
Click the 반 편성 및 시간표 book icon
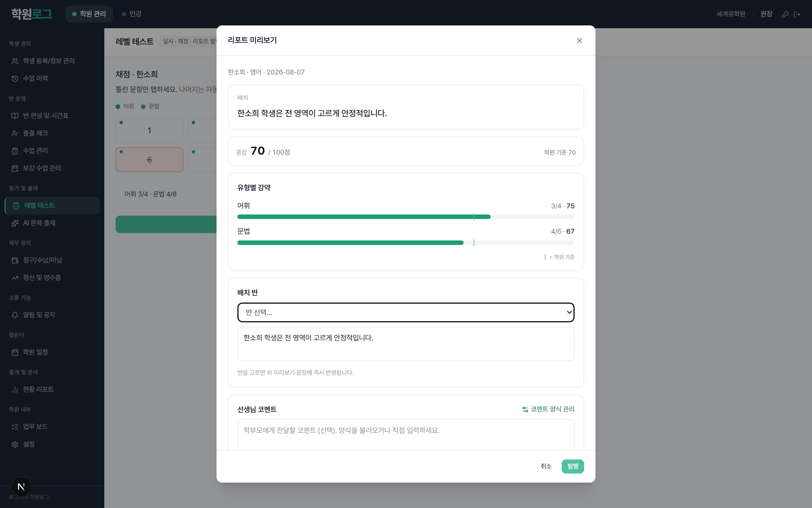click(x=15, y=116)
